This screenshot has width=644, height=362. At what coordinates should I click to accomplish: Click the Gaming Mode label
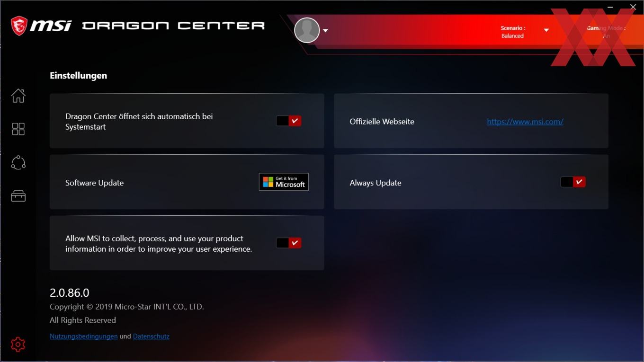(x=606, y=28)
